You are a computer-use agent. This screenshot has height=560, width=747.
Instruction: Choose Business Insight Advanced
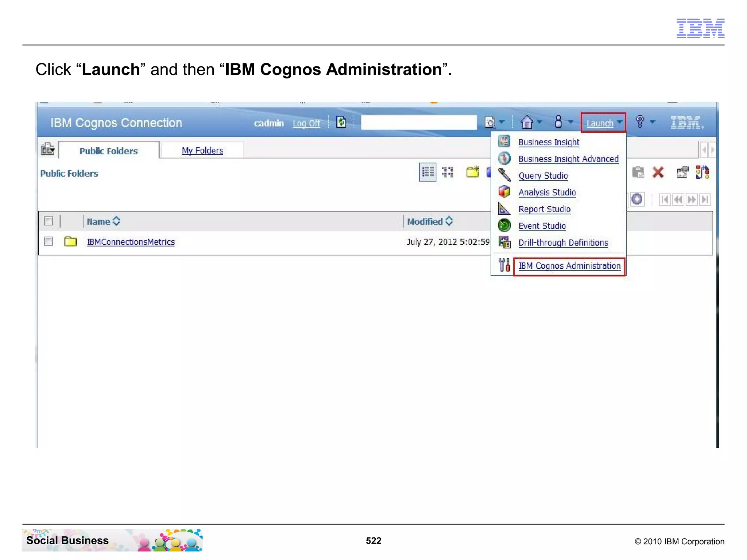point(568,159)
